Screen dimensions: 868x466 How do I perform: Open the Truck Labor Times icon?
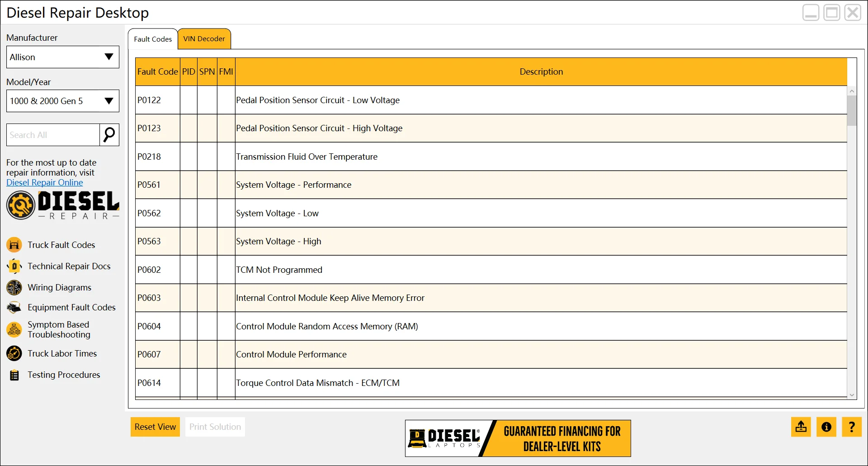point(14,353)
